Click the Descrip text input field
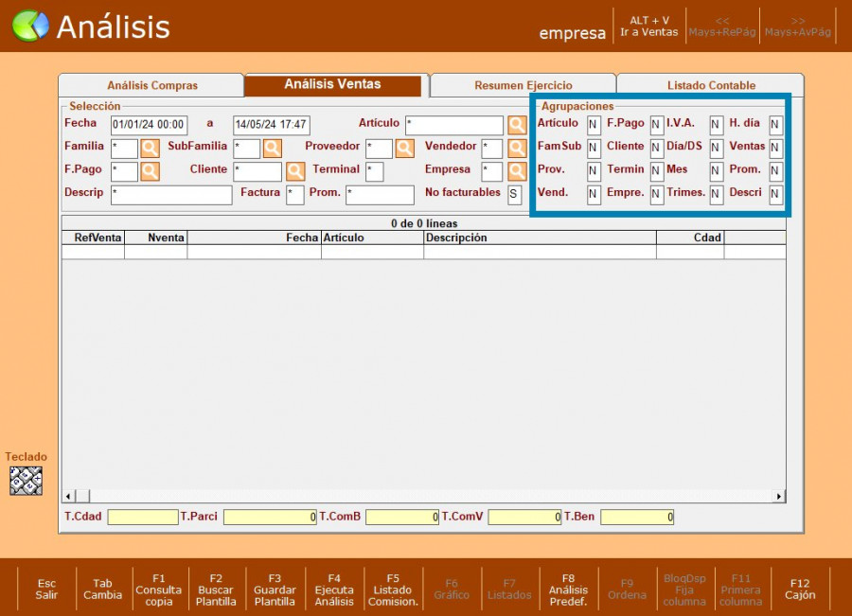This screenshot has width=852, height=616. (x=171, y=195)
